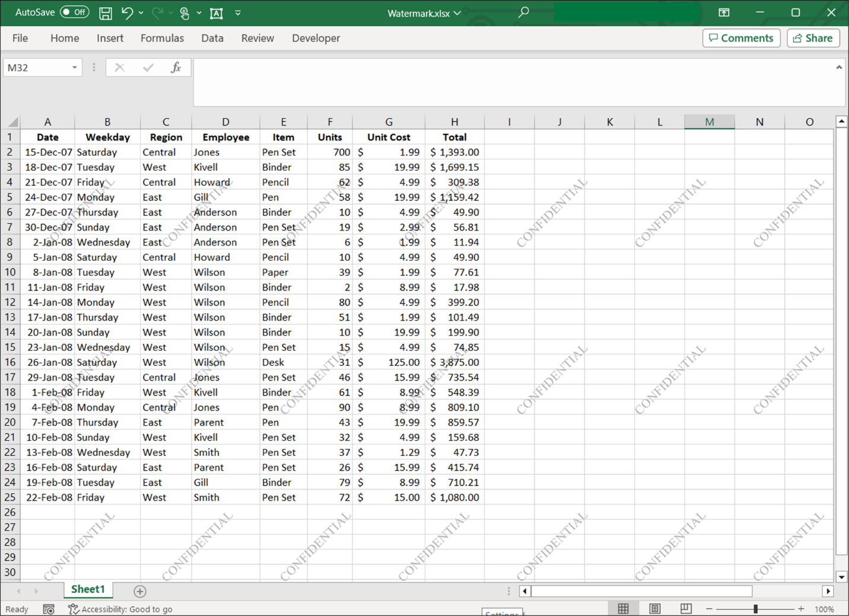Click the Insert Function fx icon
Viewport: 849px width, 616px height.
pos(176,68)
